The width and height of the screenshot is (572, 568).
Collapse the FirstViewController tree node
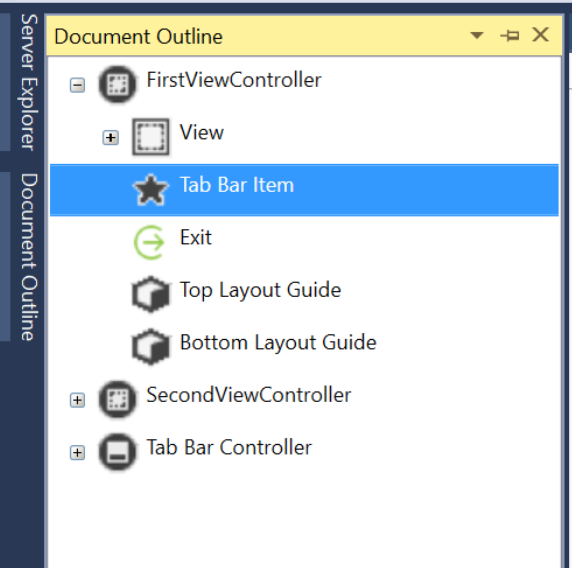click(x=77, y=85)
